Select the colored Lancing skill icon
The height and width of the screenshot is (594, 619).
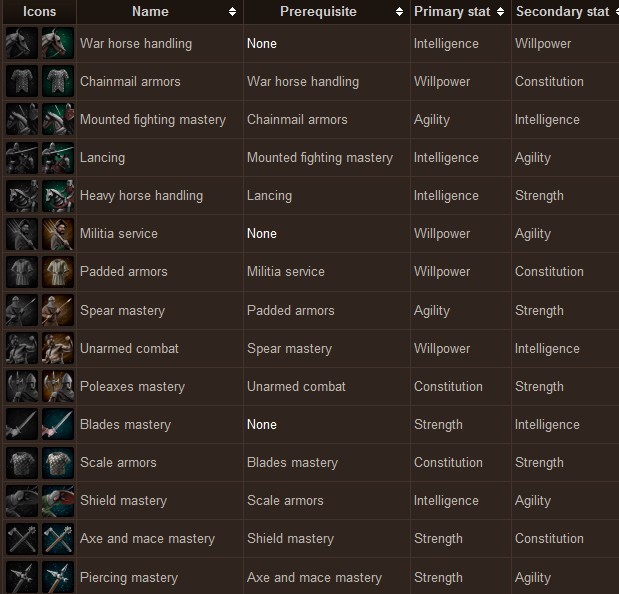58,157
